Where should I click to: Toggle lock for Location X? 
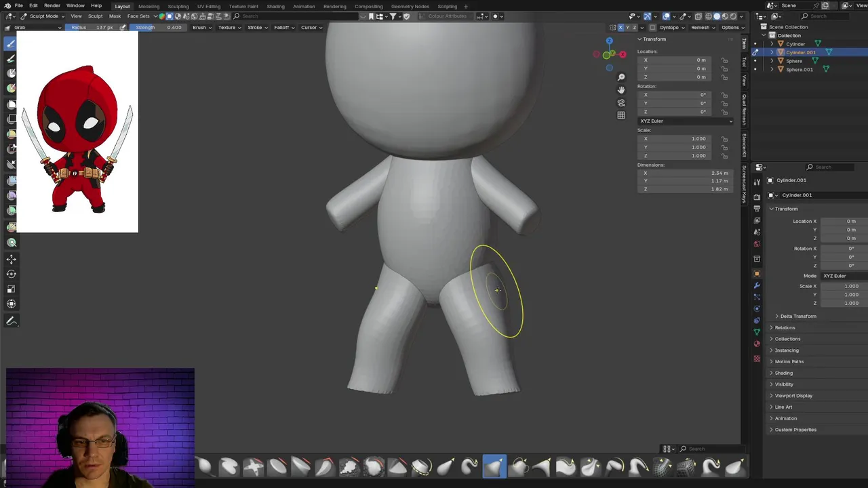click(724, 60)
